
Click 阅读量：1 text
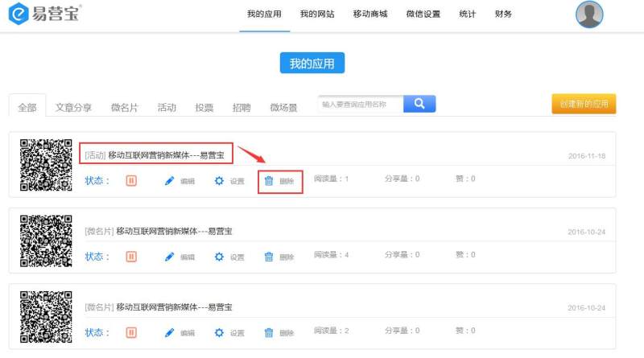[x=332, y=179]
